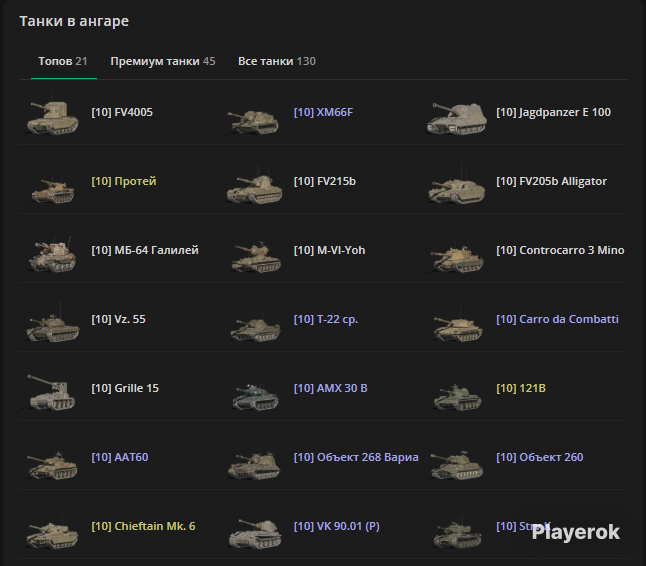
Task: Click the [10] Carro da Combatti name
Action: tap(557, 319)
